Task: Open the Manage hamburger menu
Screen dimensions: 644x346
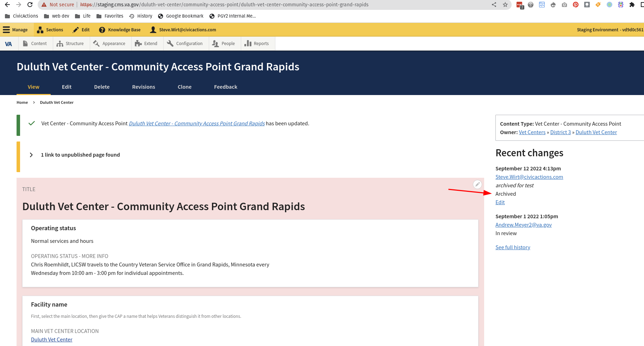Action: pyautogui.click(x=15, y=30)
